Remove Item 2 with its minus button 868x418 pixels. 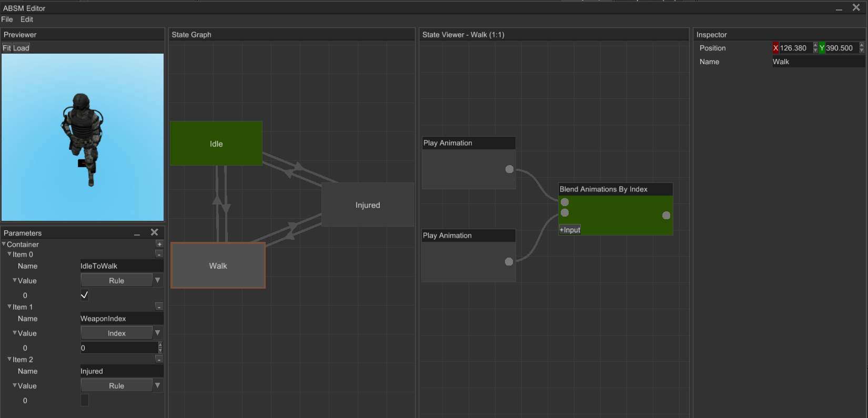tap(159, 360)
